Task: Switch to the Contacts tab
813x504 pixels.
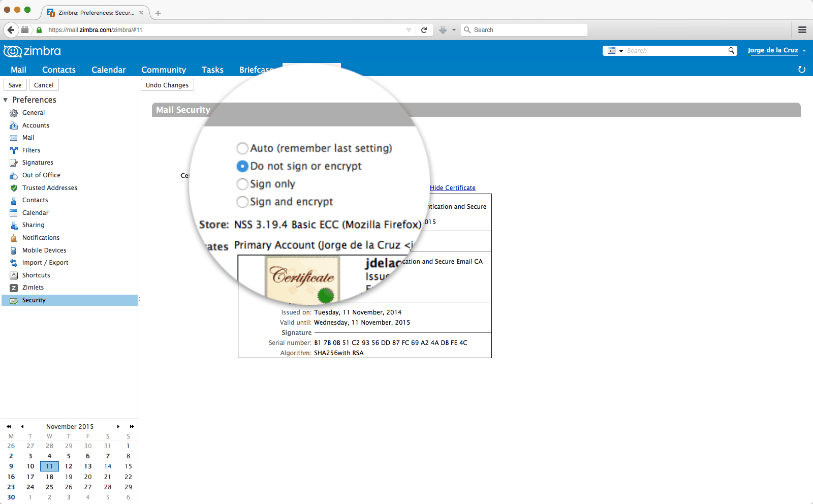Action: (x=59, y=70)
